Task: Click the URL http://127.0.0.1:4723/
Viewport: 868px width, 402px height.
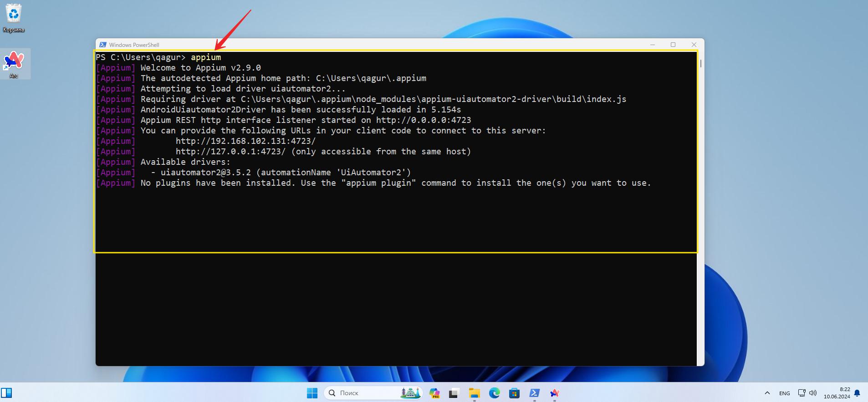Action: (230, 152)
